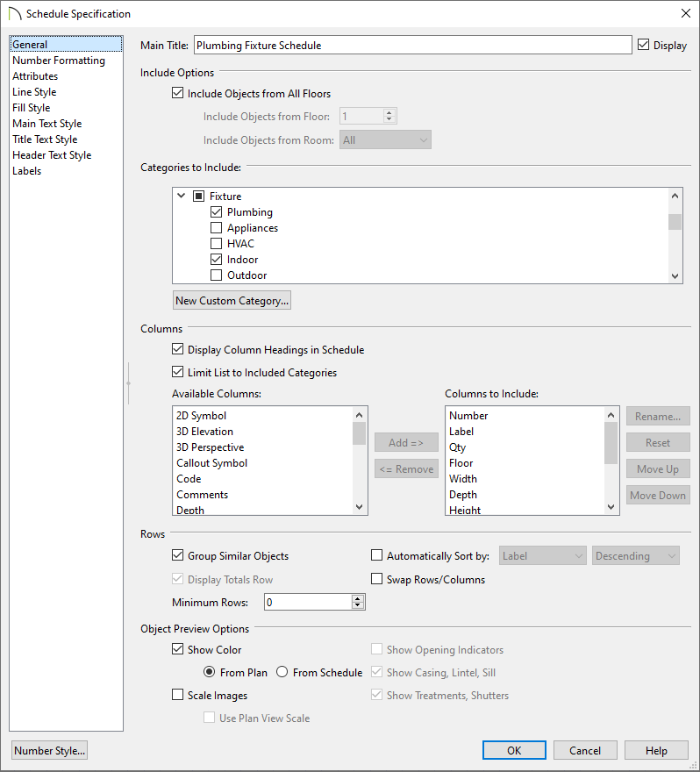Click the New Custom Category button
Viewport: 700px width, 772px height.
(x=232, y=301)
